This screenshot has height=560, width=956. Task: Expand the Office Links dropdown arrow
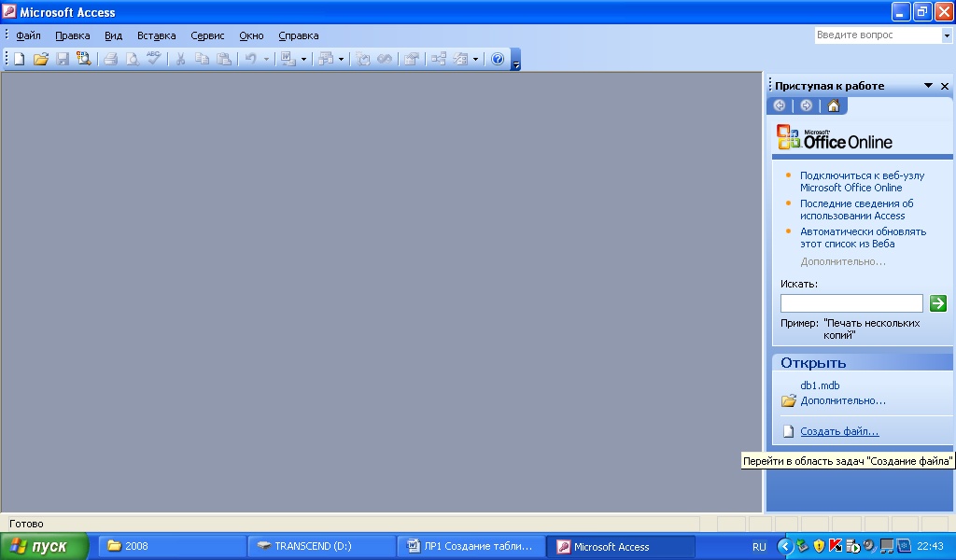pos(303,59)
